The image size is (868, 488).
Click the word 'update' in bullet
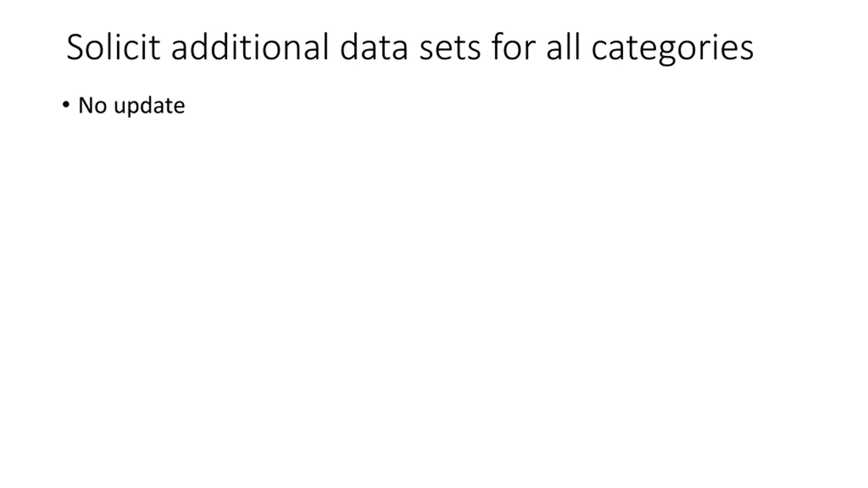(x=150, y=106)
